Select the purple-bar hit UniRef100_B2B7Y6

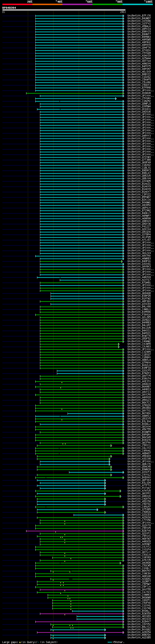click(x=139, y=531)
